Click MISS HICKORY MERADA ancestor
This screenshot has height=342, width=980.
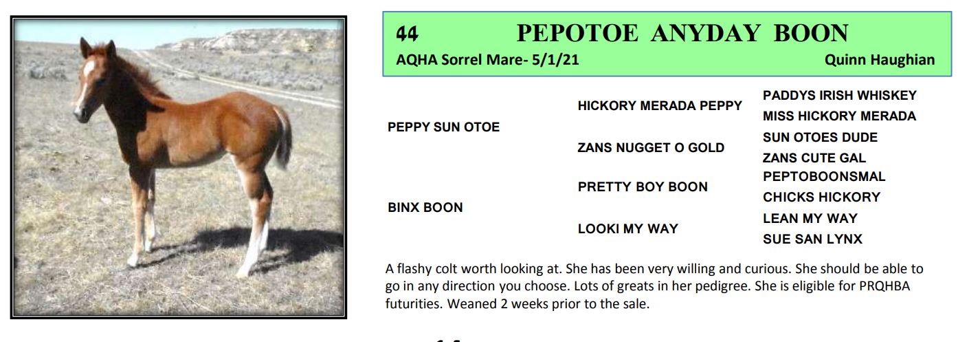pyautogui.click(x=839, y=116)
